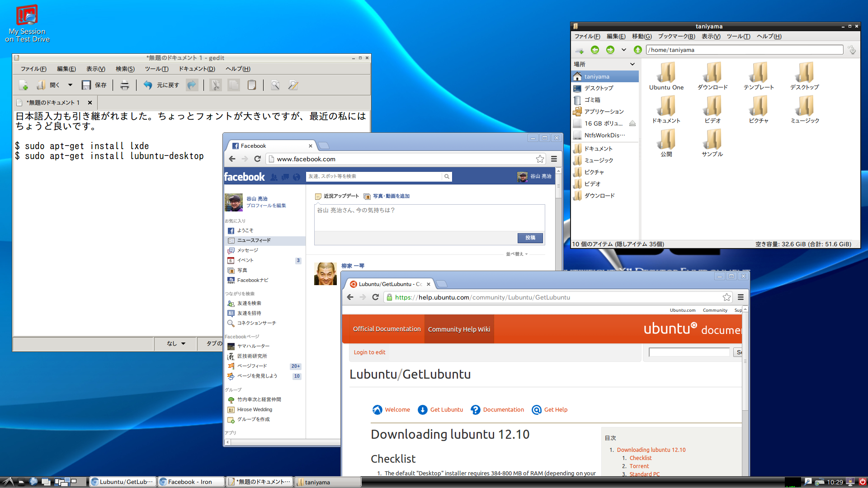Click the red power icon in system tray
This screenshot has width=868, height=488.
[x=863, y=482]
